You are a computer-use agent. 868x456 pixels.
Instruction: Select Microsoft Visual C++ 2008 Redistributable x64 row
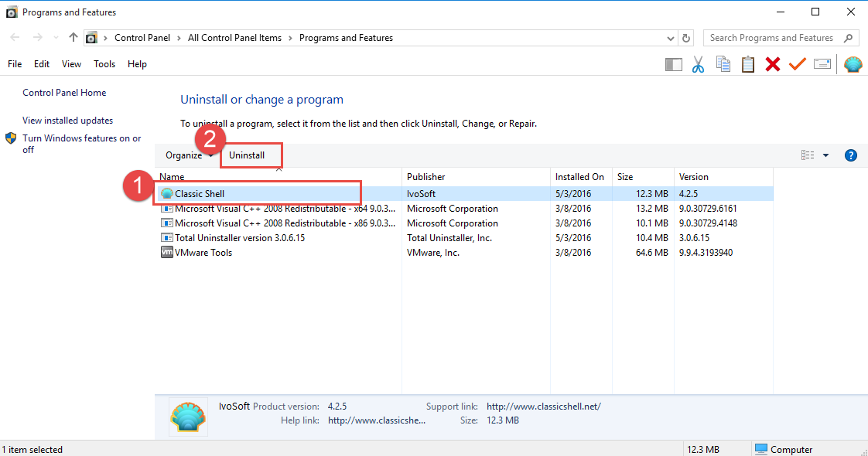pos(464,209)
